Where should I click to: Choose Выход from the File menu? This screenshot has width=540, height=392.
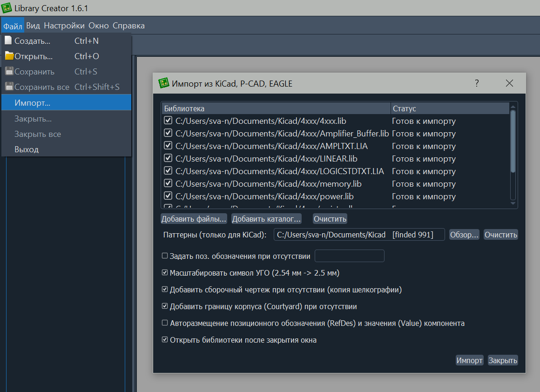coord(27,149)
